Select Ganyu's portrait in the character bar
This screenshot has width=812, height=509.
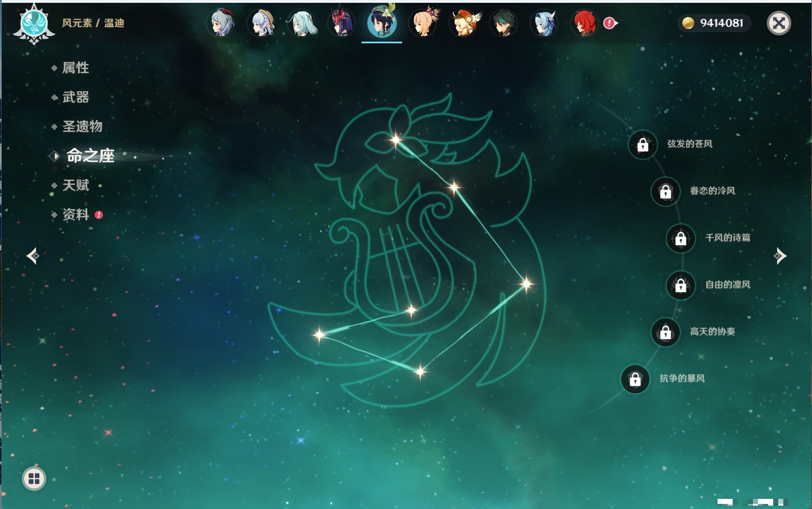click(222, 23)
